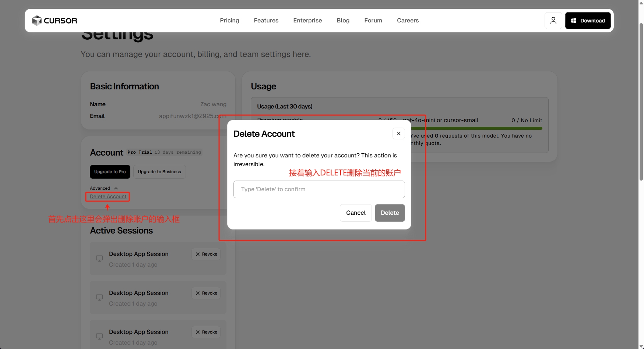
Task: Click the Active Sessions heading
Action: click(122, 231)
